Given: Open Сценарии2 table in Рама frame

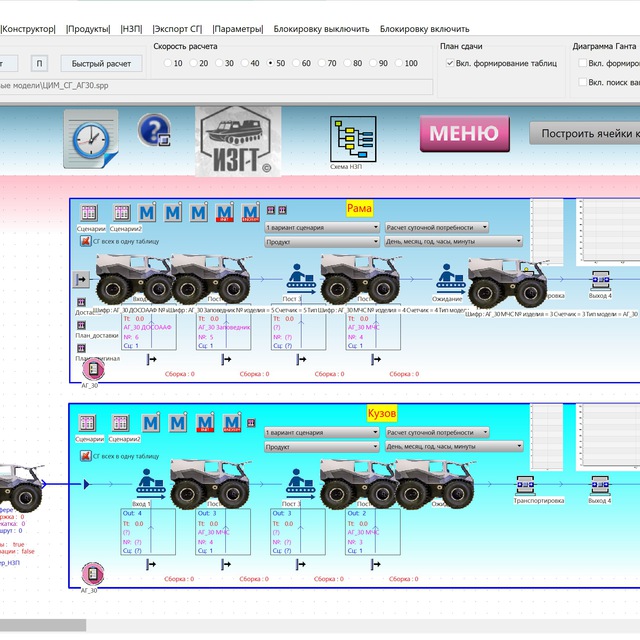Looking at the screenshot, I should [122, 213].
